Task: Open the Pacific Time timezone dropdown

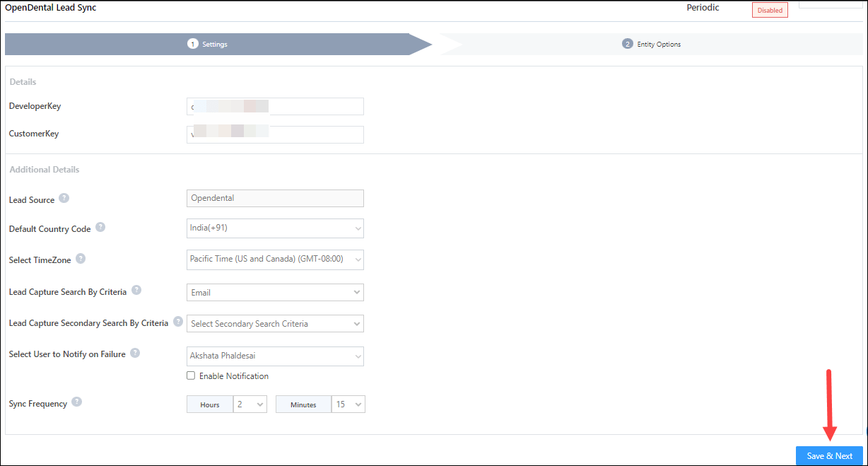Action: click(276, 260)
